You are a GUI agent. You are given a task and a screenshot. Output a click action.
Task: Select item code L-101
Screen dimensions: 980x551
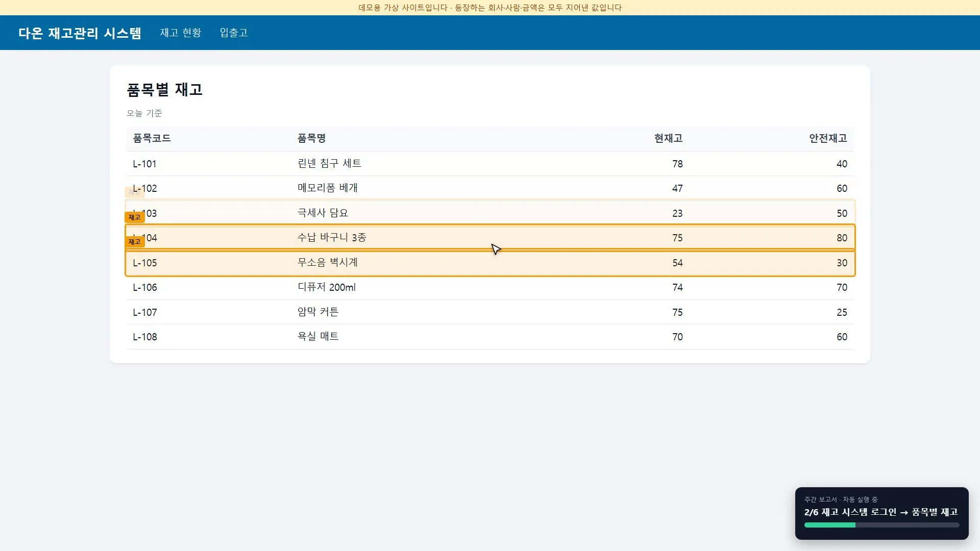tap(144, 164)
